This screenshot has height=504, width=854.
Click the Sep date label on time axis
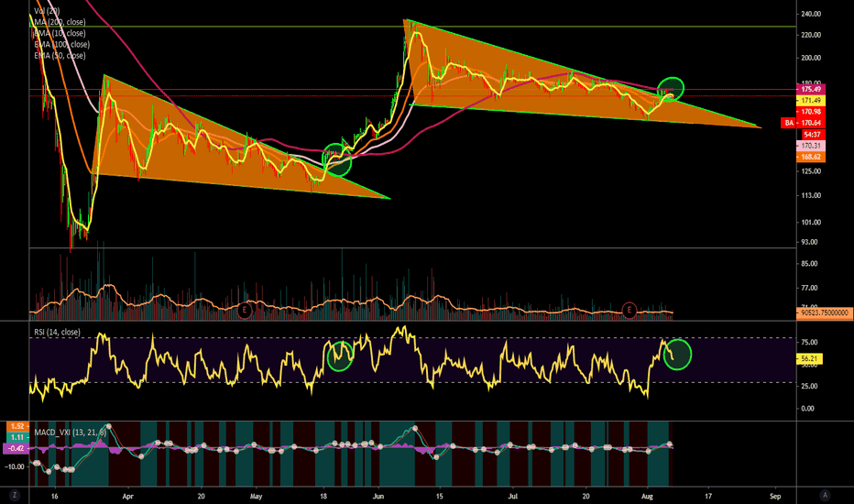click(775, 497)
